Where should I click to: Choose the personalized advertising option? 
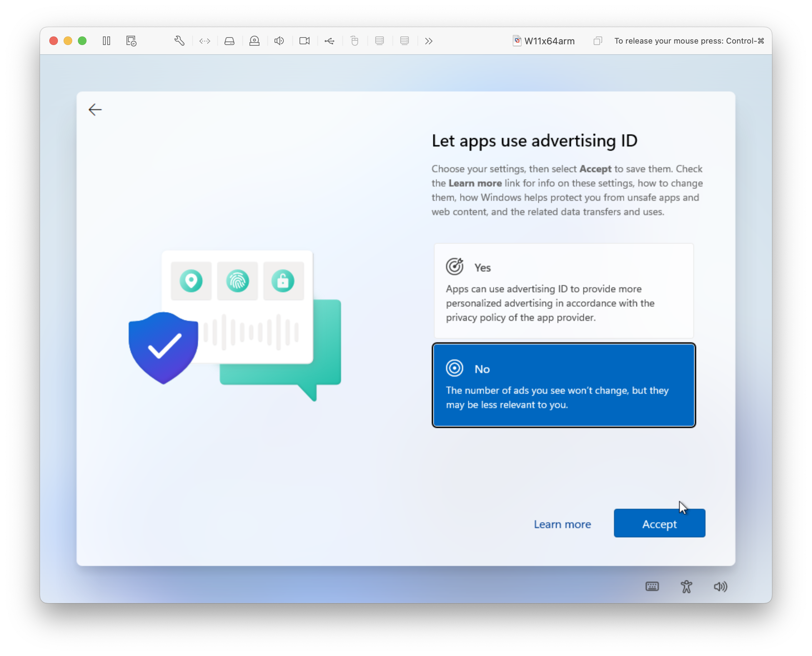coord(563,290)
